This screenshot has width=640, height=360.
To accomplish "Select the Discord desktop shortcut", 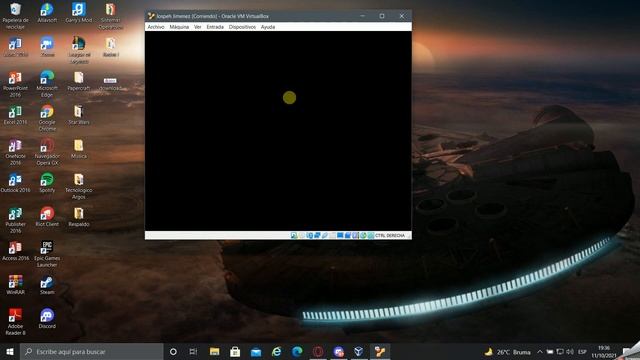I will 47,319.
